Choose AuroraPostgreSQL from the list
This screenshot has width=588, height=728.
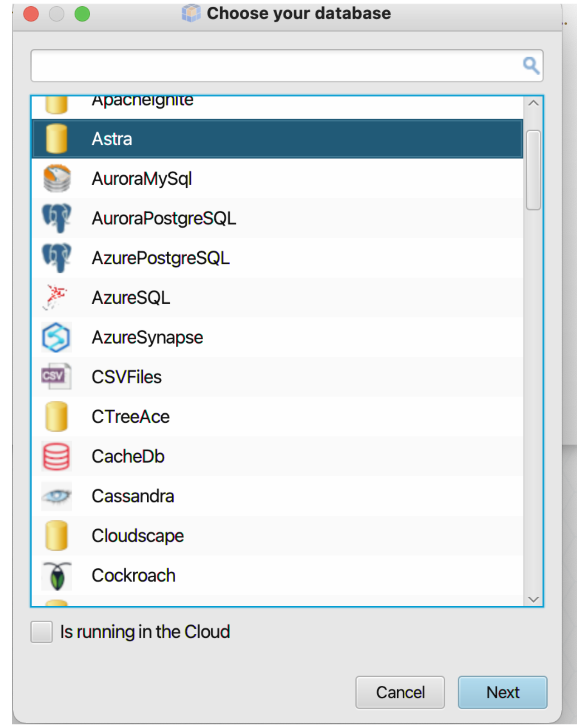pyautogui.click(x=277, y=218)
